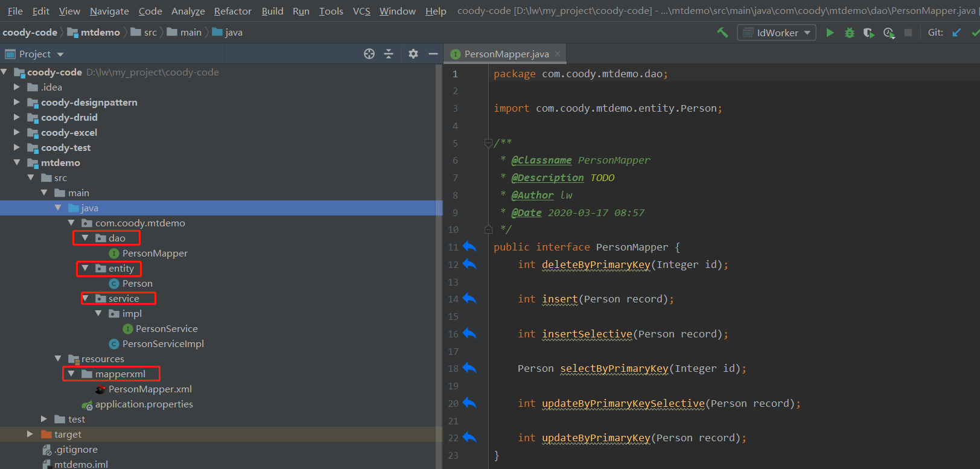Viewport: 980px width, 469px height.
Task: Toggle the Javadoc comment fold marker
Action: tap(488, 143)
